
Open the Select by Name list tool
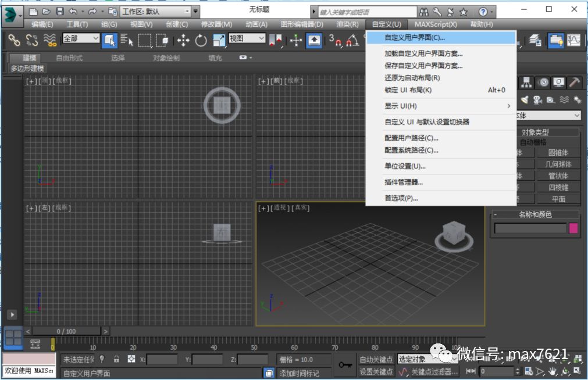click(127, 40)
